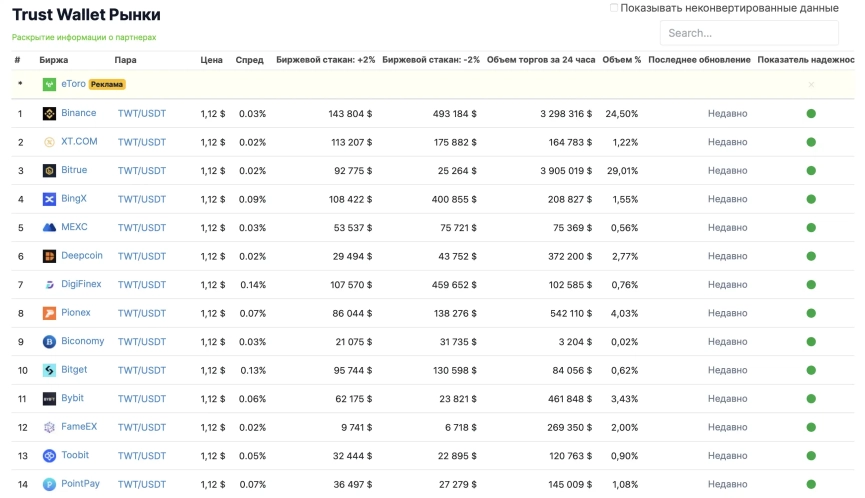The width and height of the screenshot is (865, 498).
Task: Sort by Объем % column header
Action: pos(621,60)
